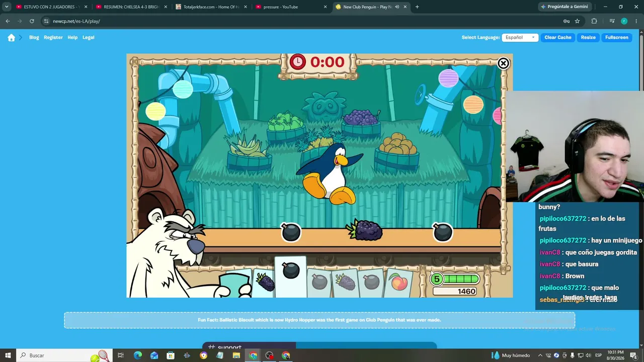Open the taskbar clock and calendar
644x362 pixels.
616,355
